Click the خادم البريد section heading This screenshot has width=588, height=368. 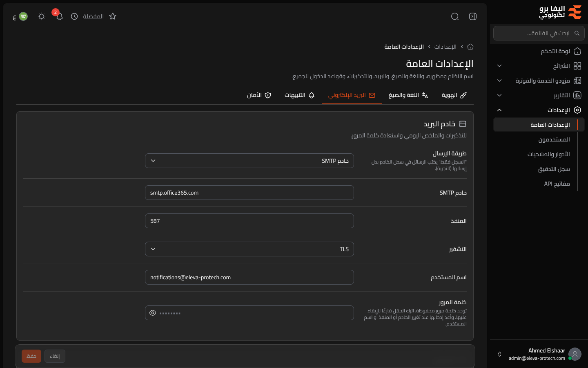[x=439, y=124]
